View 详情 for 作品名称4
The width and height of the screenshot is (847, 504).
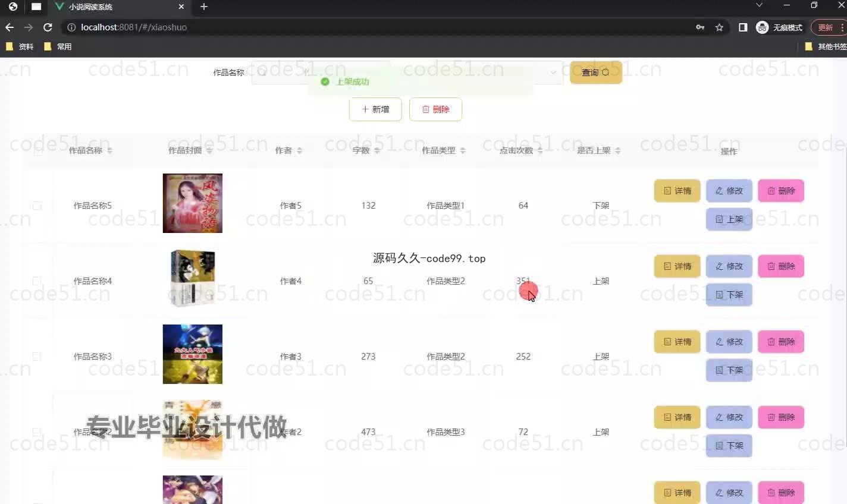[x=677, y=266]
